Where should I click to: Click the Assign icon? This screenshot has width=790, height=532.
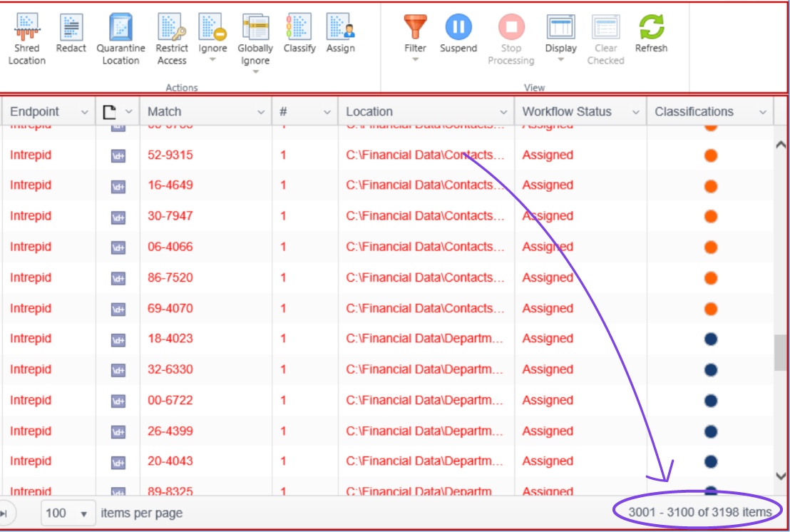pyautogui.click(x=341, y=26)
